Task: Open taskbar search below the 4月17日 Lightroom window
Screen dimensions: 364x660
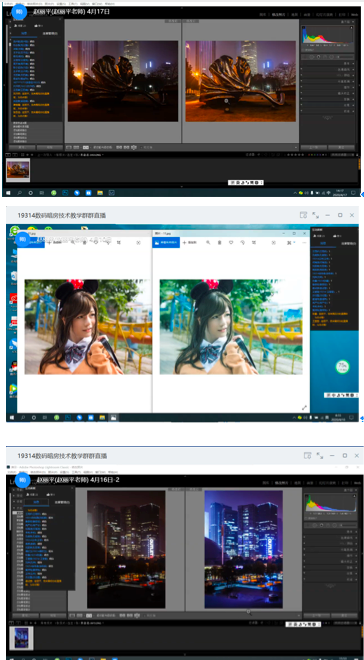Action: tap(19, 193)
